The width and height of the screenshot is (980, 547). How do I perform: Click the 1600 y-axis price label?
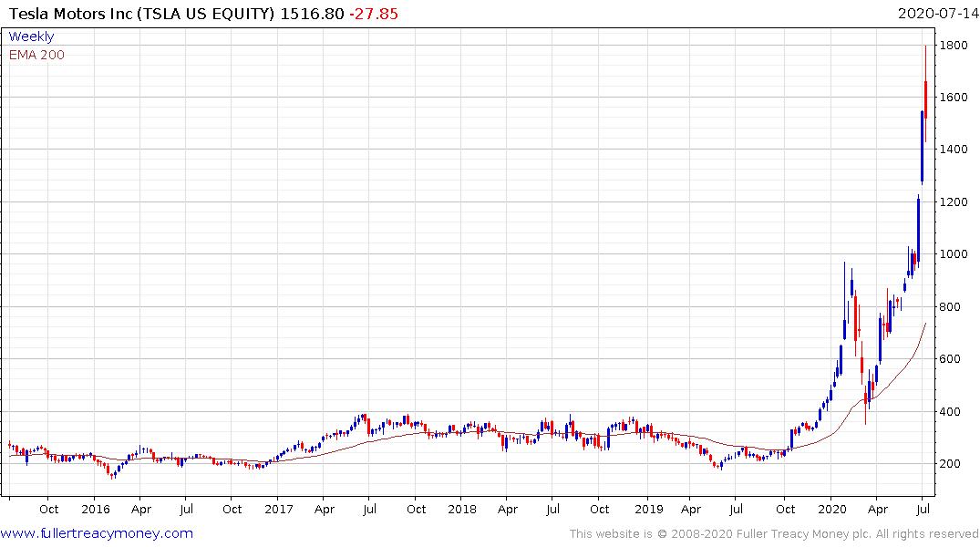click(954, 98)
